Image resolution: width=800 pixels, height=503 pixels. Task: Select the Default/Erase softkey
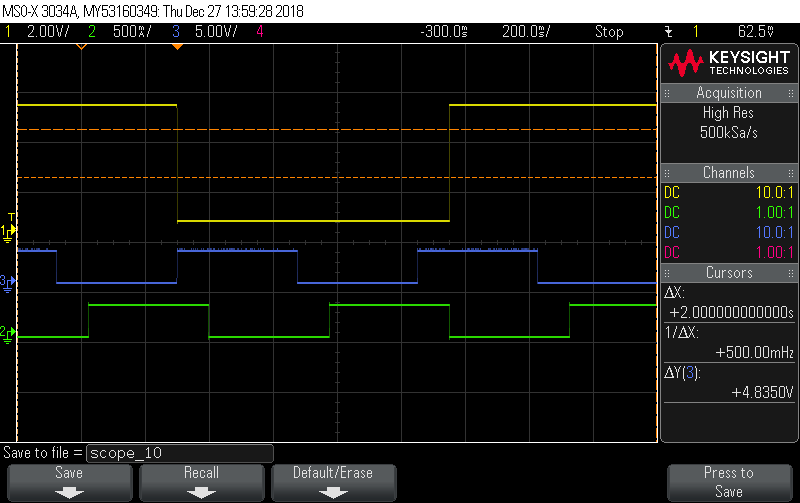pos(333,483)
